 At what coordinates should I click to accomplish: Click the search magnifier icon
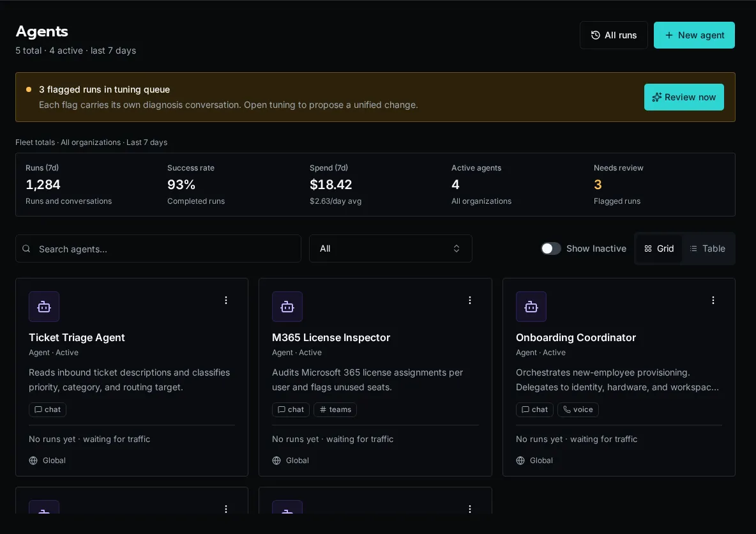(27, 248)
